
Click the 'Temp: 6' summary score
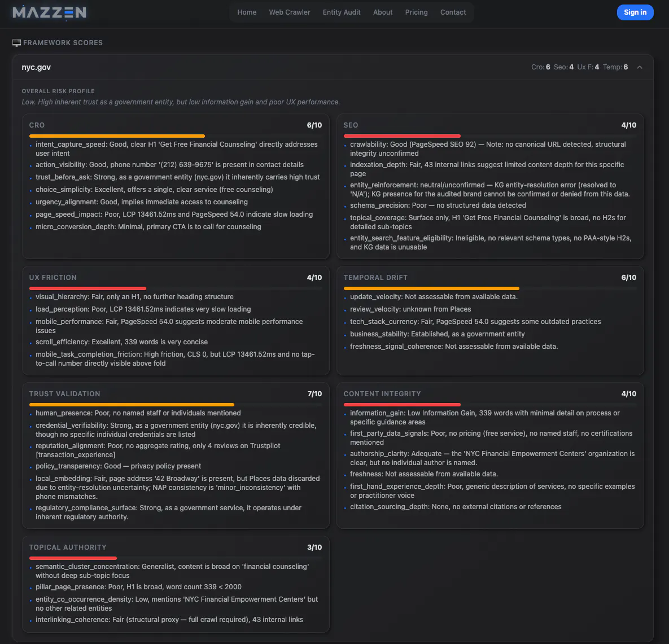point(615,67)
